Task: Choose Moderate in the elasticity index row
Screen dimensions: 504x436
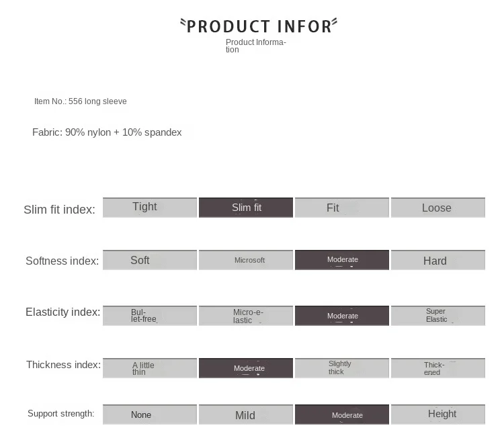Action: [342, 316]
